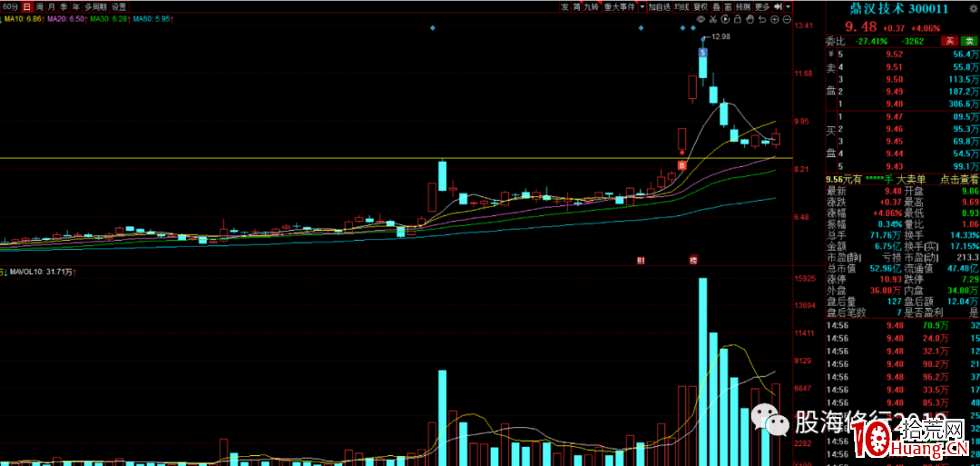The height and width of the screenshot is (466, 980).
Task: Open 多周期 multi-period view
Action: pyautogui.click(x=95, y=7)
